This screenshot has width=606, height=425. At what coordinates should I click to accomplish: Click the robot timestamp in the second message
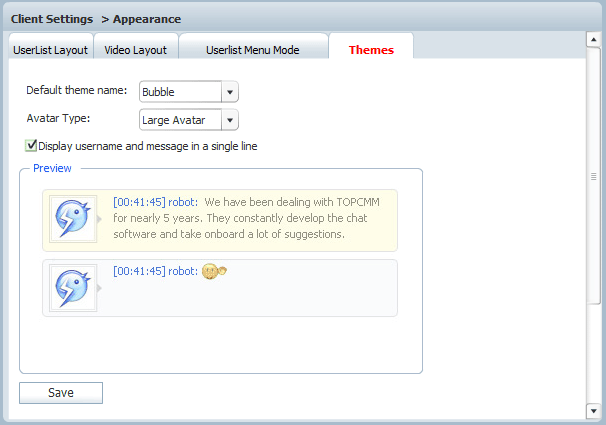138,271
